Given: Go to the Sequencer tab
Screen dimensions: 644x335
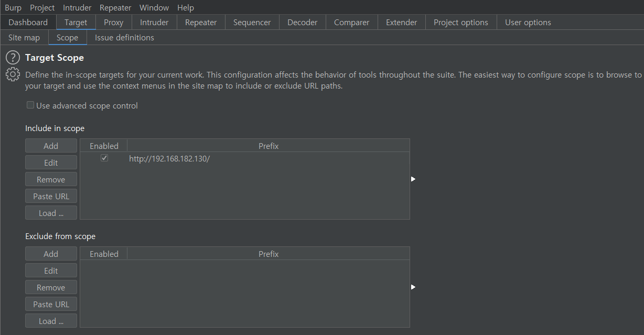Looking at the screenshot, I should 252,23.
